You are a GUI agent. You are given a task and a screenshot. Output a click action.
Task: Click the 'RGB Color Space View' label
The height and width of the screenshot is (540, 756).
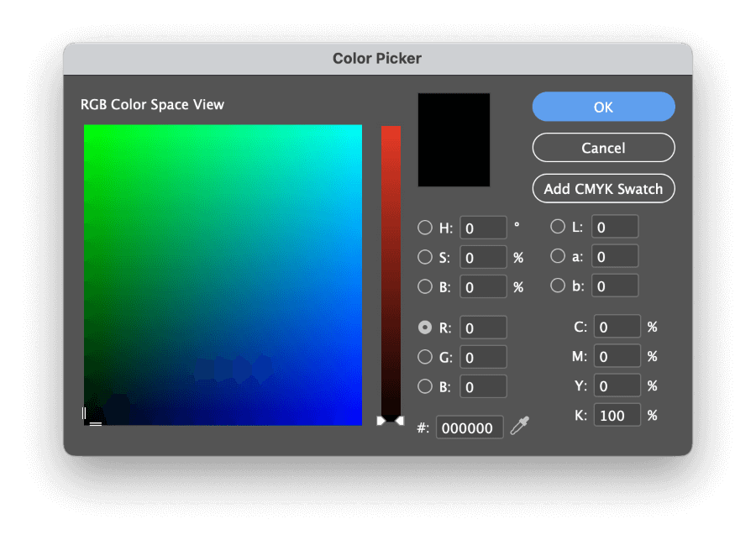[x=152, y=104]
